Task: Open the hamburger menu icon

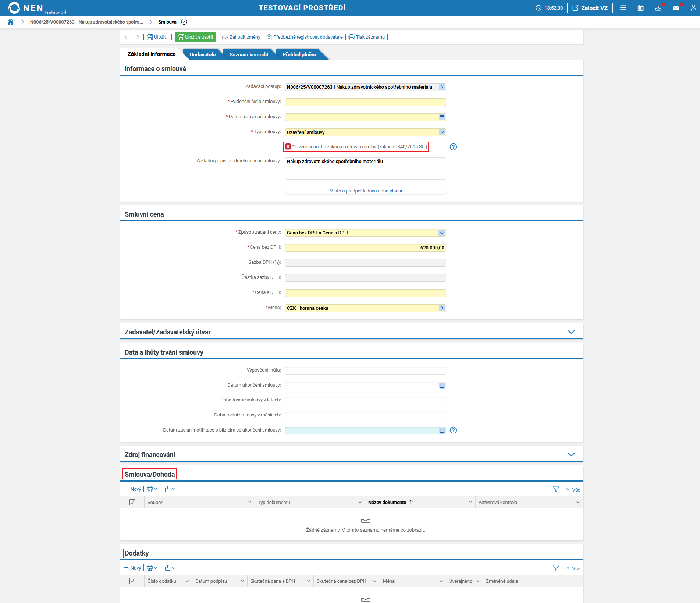Action: [623, 8]
